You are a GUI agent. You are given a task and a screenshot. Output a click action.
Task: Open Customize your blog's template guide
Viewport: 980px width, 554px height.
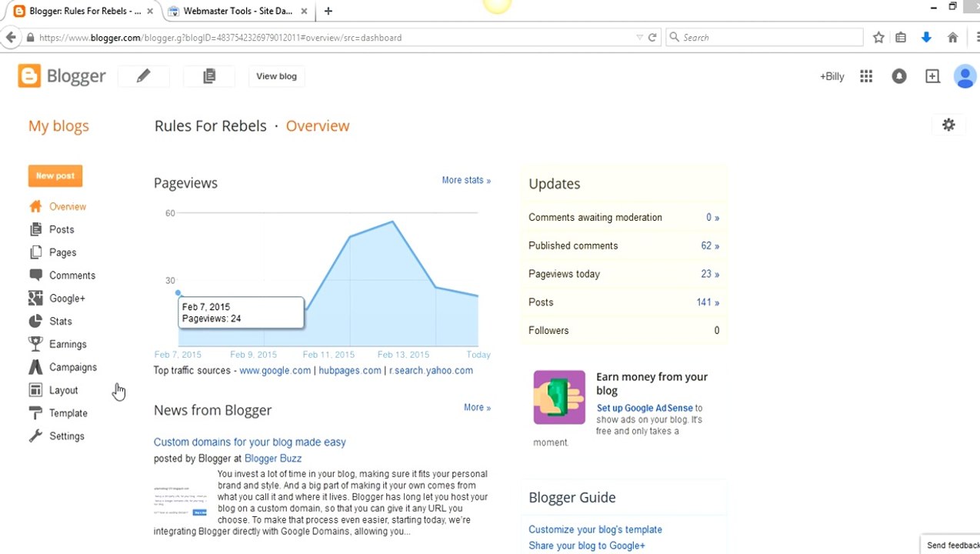tap(595, 529)
